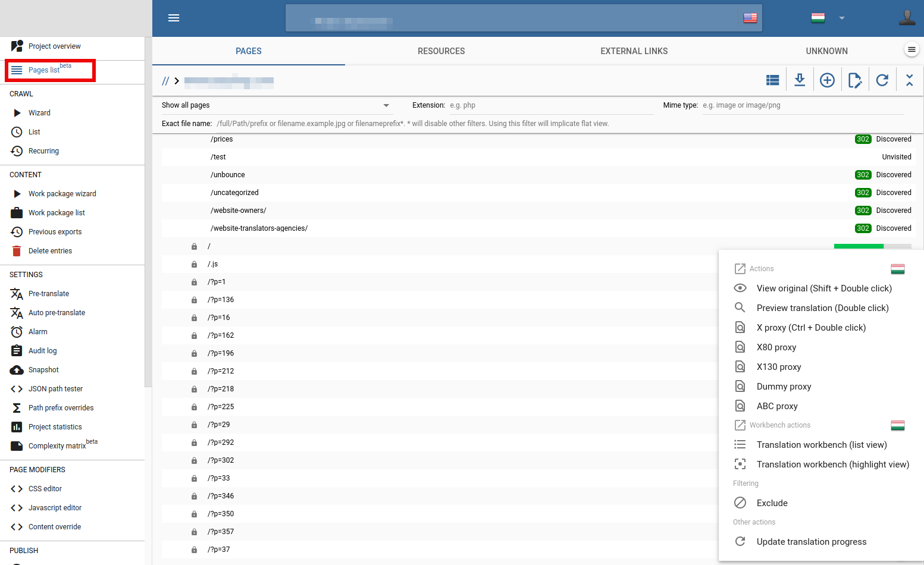
Task: Select X130 proxy menu entry
Action: coord(821,367)
